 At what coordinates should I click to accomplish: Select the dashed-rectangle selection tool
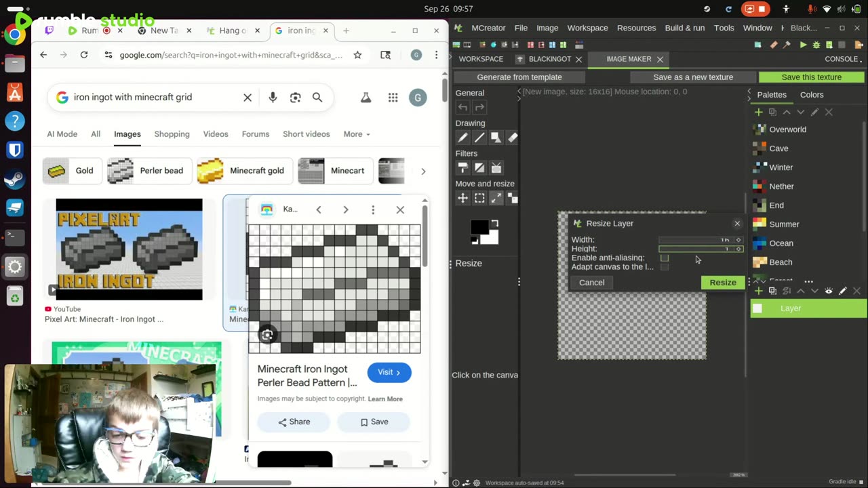tap(479, 198)
